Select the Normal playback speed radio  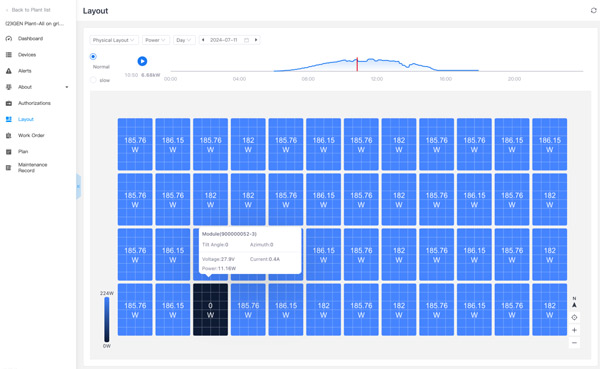coord(93,57)
